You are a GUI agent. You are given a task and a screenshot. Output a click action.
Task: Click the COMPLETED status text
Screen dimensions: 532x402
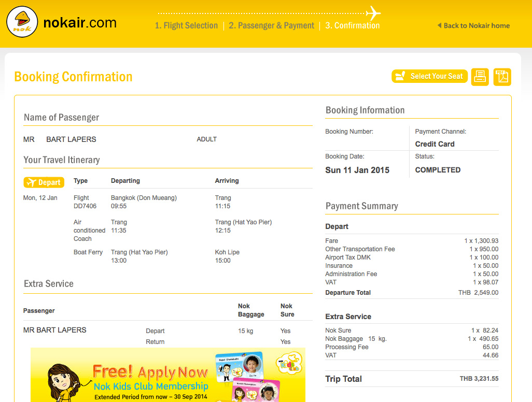pyautogui.click(x=438, y=170)
